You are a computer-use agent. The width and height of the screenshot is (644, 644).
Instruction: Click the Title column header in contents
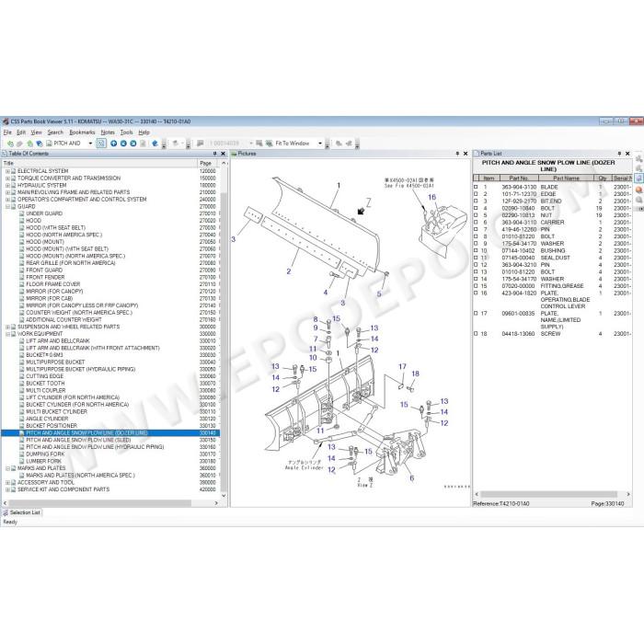tap(99, 163)
